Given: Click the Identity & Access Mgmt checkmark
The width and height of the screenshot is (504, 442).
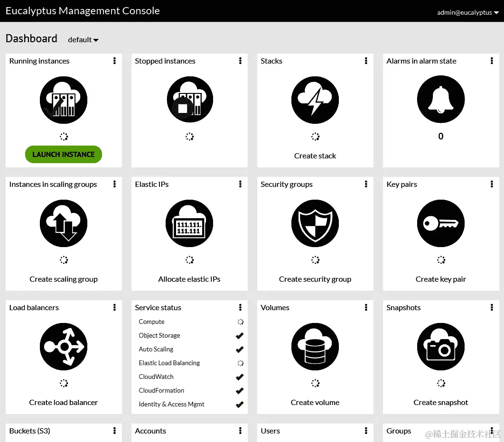Looking at the screenshot, I should 240,405.
